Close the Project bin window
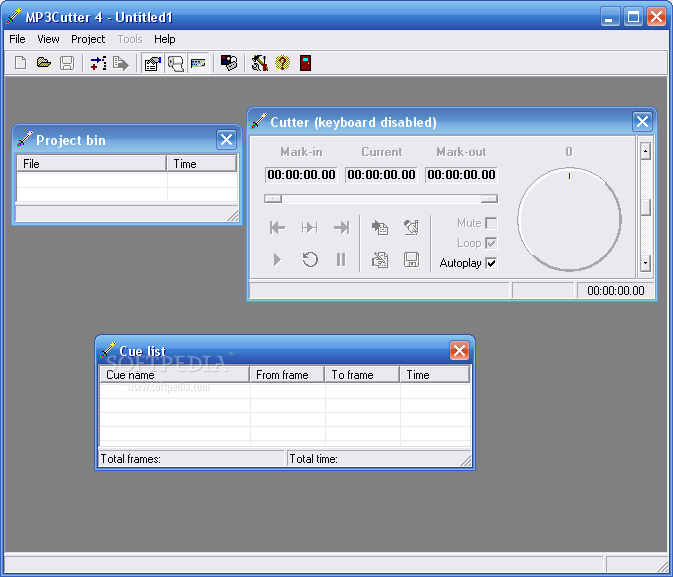 [x=226, y=140]
